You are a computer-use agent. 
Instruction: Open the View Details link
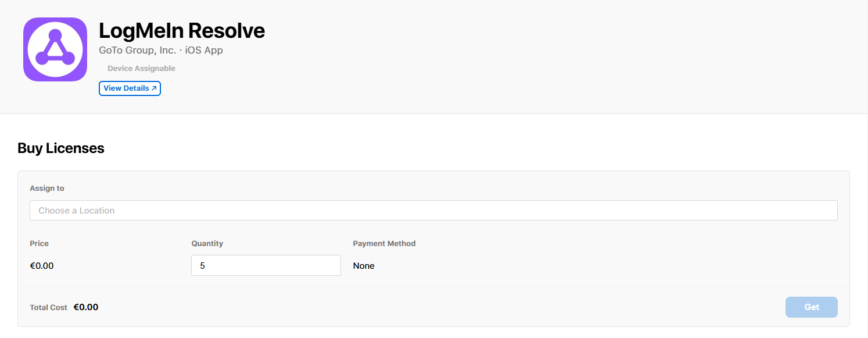point(127,88)
